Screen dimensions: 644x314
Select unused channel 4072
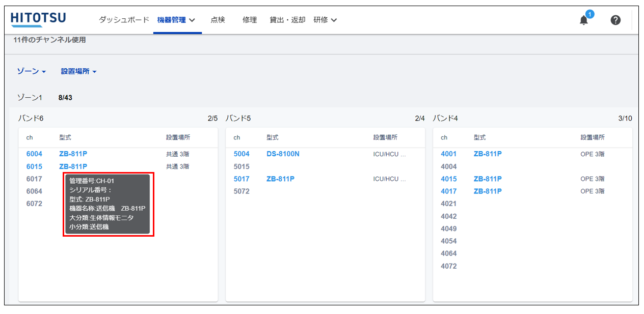[449, 266]
